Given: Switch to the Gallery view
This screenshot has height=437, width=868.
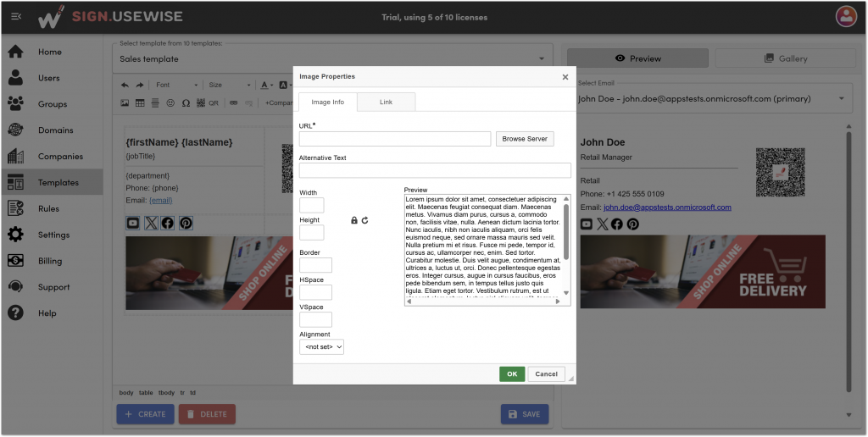Looking at the screenshot, I should (x=785, y=58).
